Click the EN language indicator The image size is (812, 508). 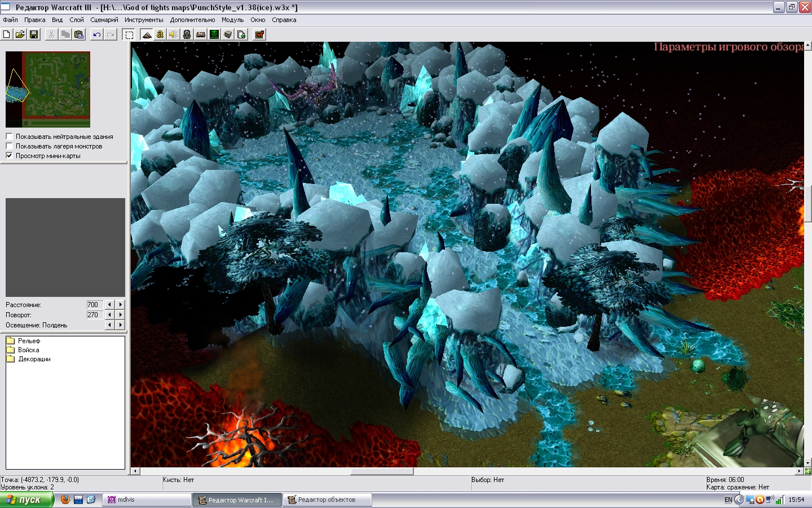pos(728,500)
